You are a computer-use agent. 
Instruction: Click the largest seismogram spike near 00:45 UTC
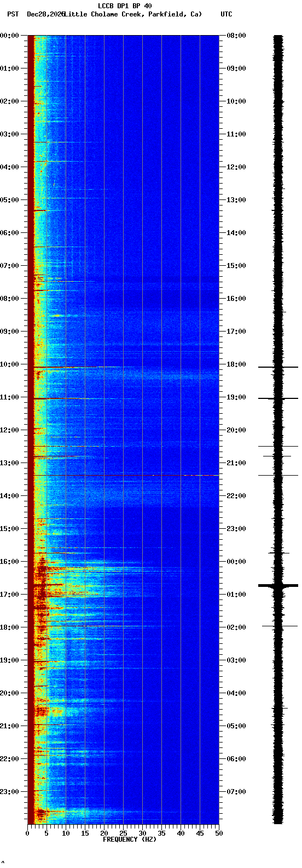[278, 586]
